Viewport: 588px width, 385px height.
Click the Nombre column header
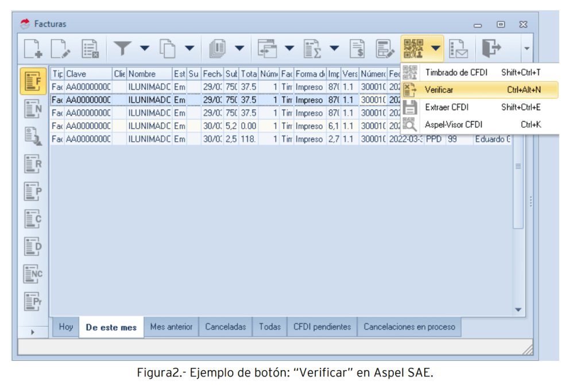pyautogui.click(x=148, y=74)
